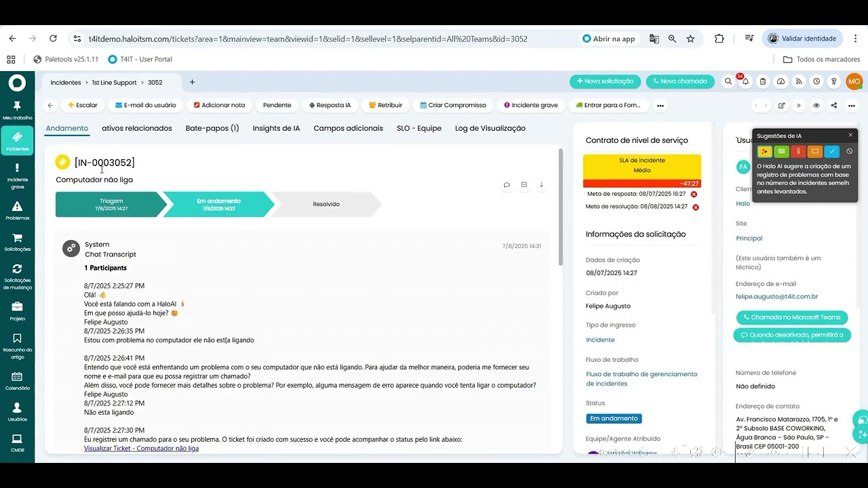Click the share icon on the ticket toolbar
868x488 pixels.
tap(834, 106)
